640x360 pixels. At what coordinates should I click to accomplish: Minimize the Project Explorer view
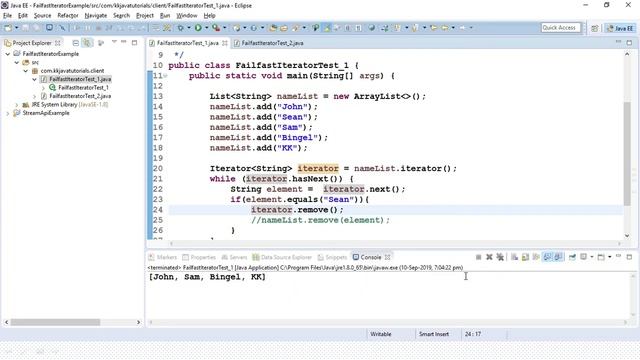(123, 42)
